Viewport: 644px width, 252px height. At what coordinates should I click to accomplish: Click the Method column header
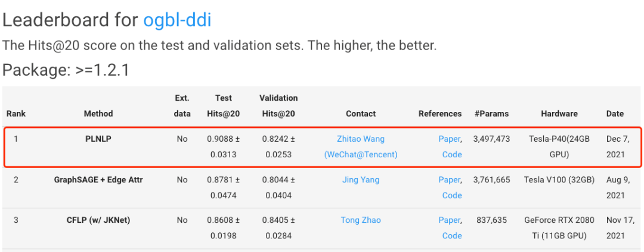[98, 113]
